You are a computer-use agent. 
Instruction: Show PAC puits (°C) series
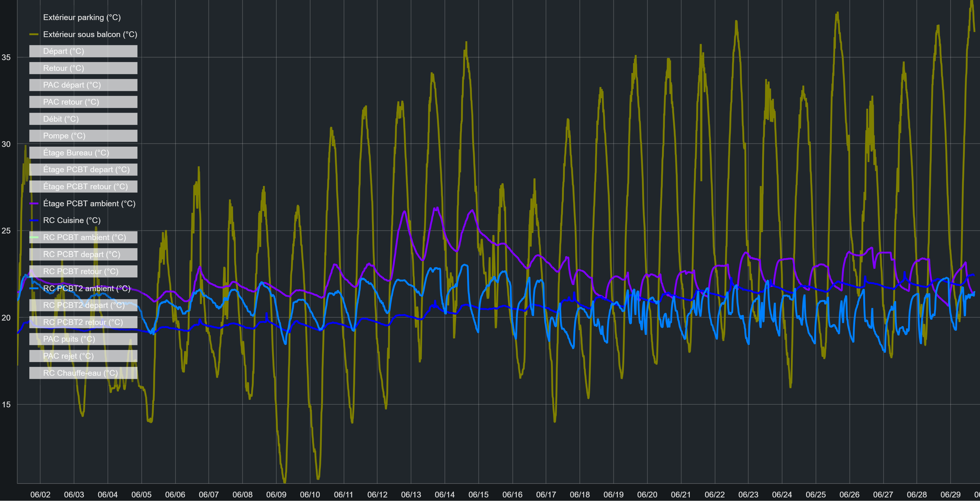[x=69, y=339]
